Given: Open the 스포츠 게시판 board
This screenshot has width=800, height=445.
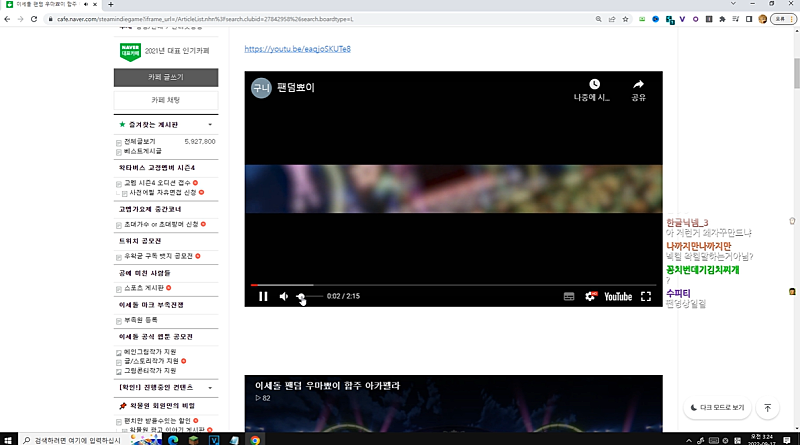Looking at the screenshot, I should tap(144, 288).
